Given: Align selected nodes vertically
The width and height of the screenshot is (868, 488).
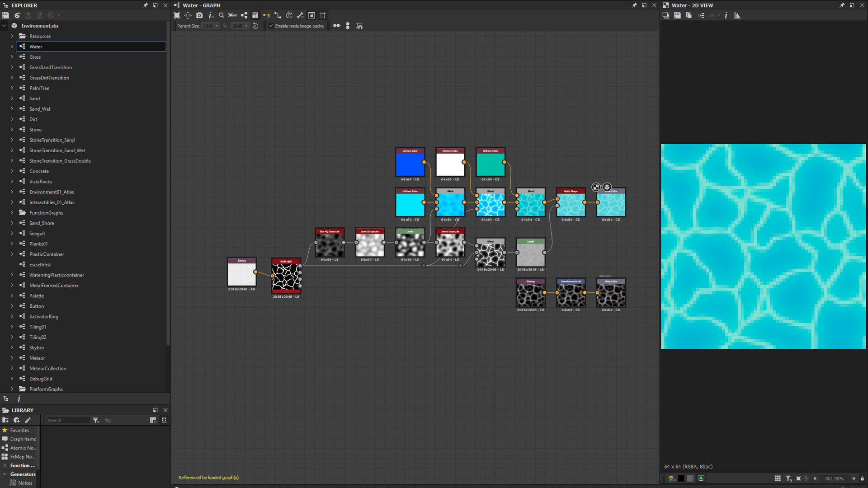Looking at the screenshot, I should [348, 26].
